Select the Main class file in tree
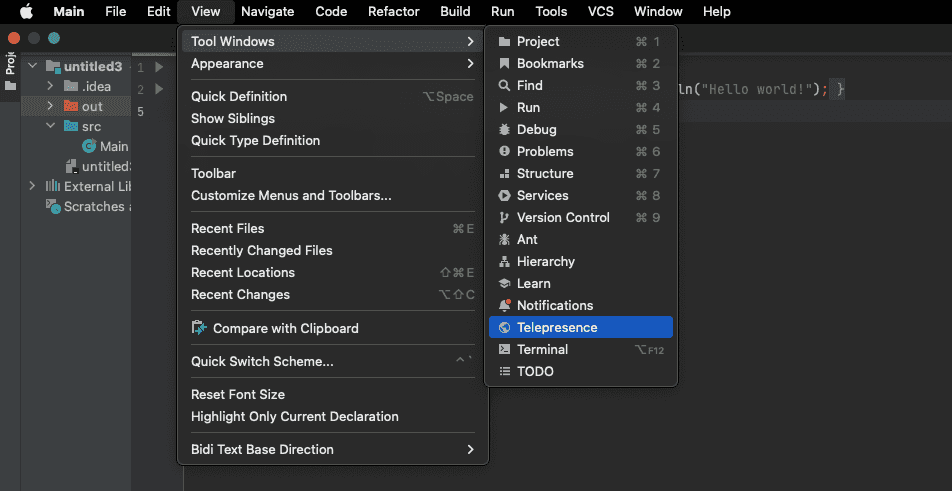 tap(107, 146)
